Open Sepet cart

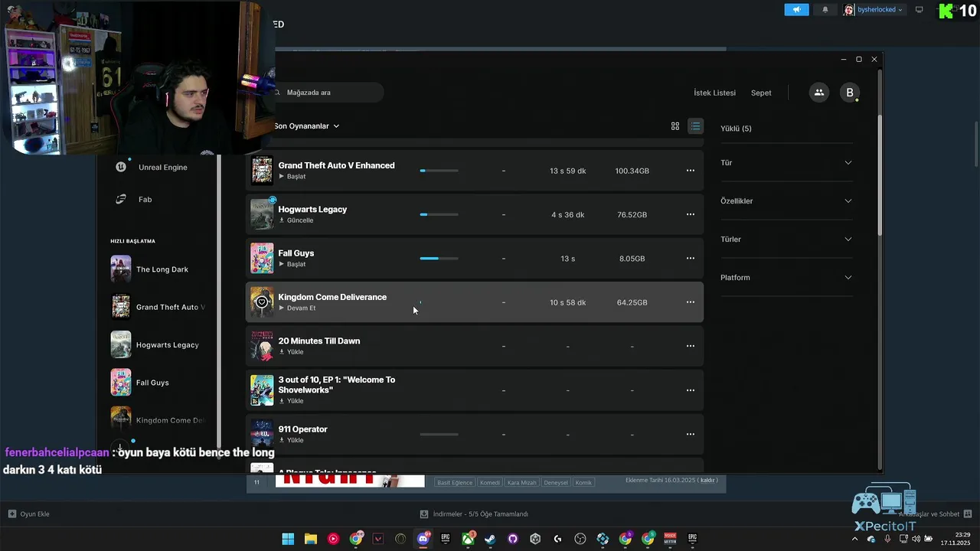pyautogui.click(x=761, y=93)
